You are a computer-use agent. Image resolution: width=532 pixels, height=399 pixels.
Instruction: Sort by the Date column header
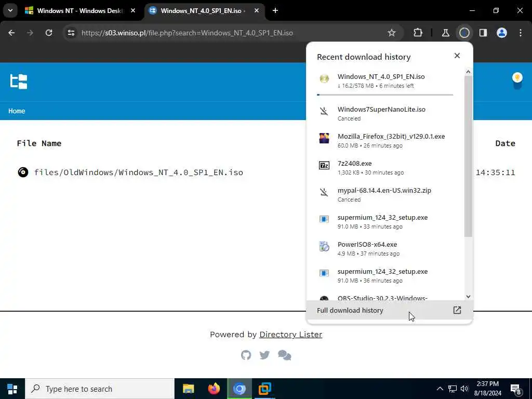(x=505, y=143)
